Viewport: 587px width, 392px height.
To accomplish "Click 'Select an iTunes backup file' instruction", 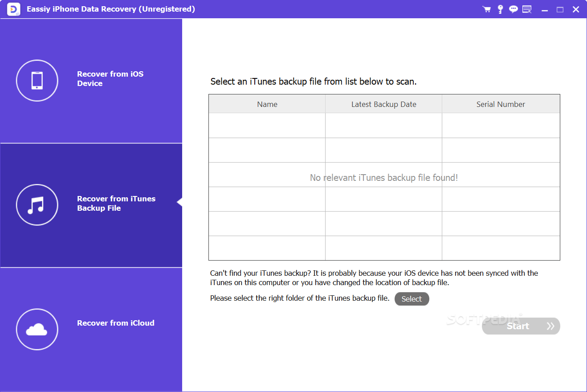I will 314,82.
